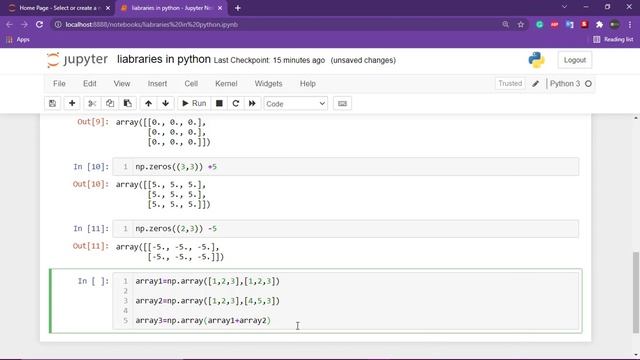Move selected cell down arrow
Screen dimensions: 640x360
click(166, 104)
